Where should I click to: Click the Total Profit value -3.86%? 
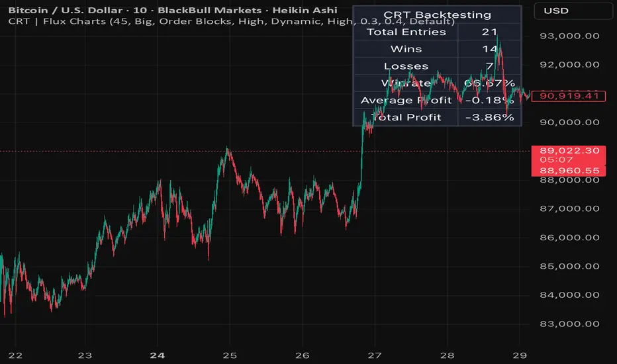click(x=489, y=117)
